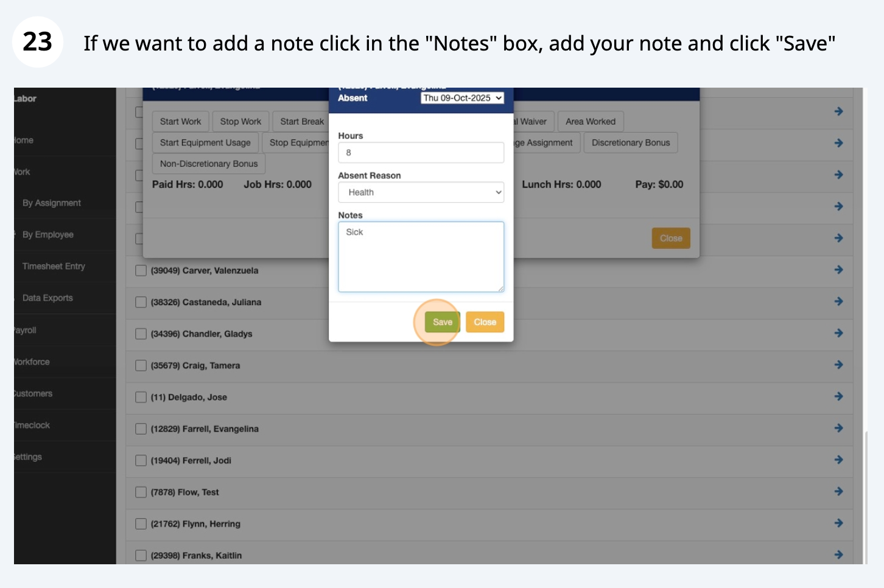Screen dimensions: 884x588
Task: Open the Absent date dropdown
Action: click(462, 98)
